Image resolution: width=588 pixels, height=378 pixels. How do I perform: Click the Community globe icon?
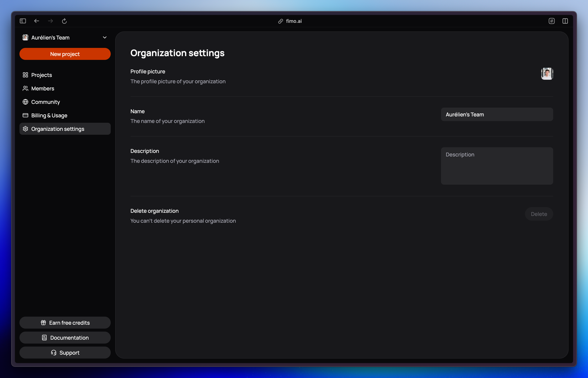[x=25, y=102]
